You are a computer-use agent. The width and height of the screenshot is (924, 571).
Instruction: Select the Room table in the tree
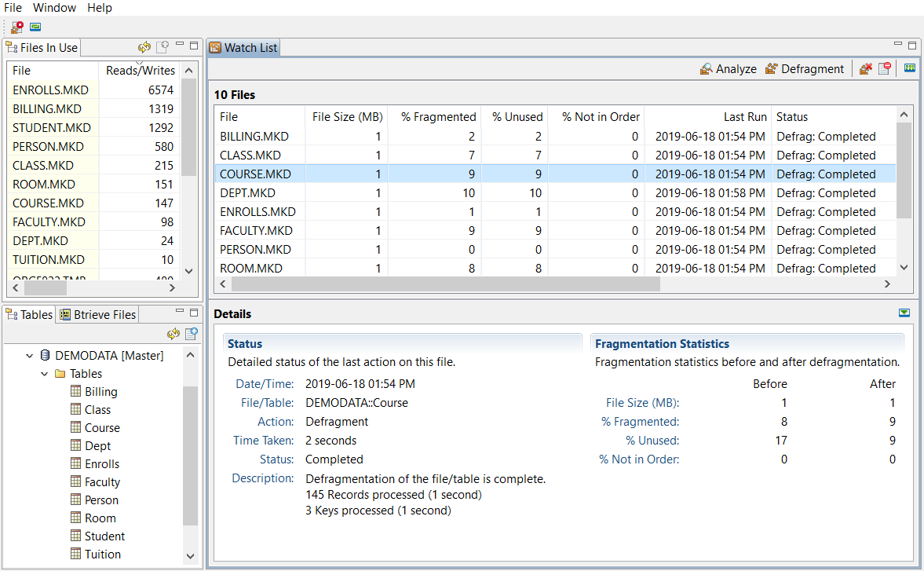pyautogui.click(x=100, y=518)
